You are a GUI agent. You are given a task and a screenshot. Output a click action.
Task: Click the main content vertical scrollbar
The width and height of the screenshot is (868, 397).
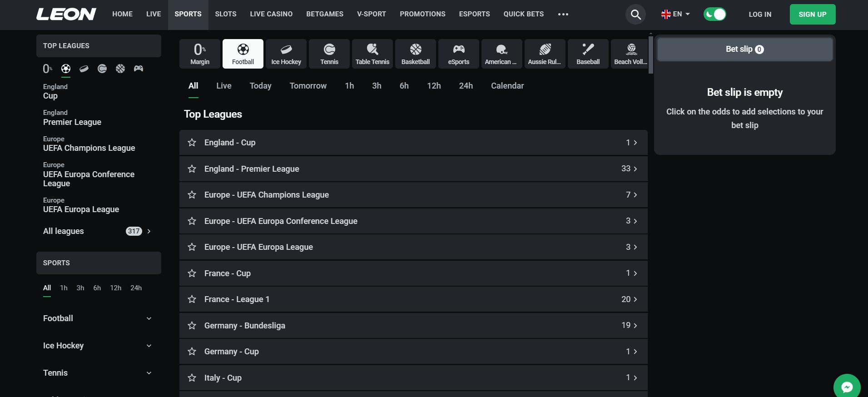point(651,55)
